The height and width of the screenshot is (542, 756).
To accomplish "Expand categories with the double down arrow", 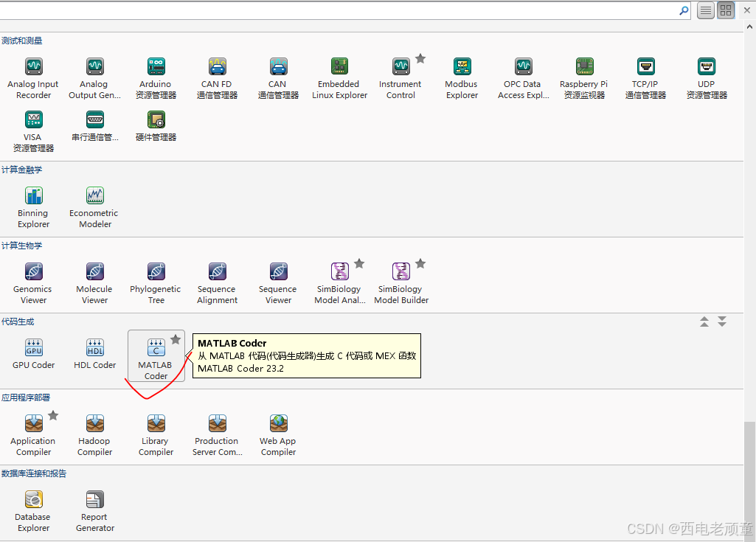I will [x=722, y=322].
